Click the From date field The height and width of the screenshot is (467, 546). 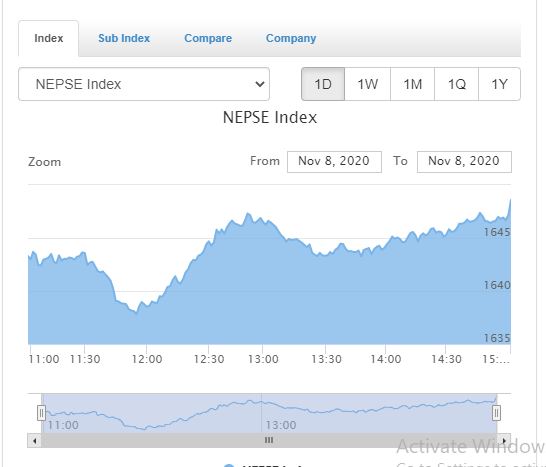[x=334, y=162]
